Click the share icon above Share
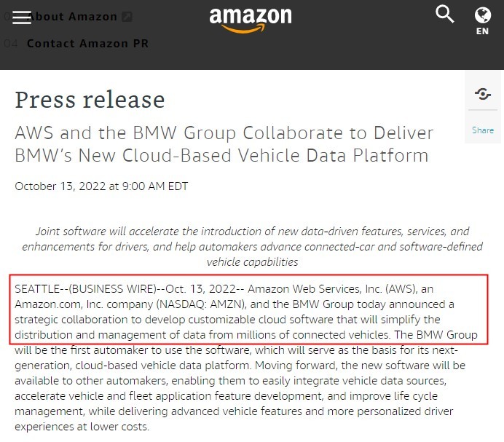 483,94
